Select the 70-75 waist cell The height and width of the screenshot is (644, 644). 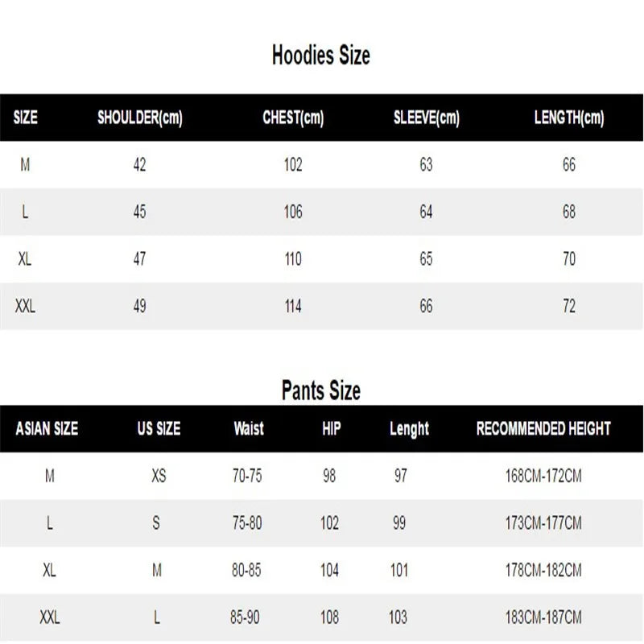coord(247,476)
